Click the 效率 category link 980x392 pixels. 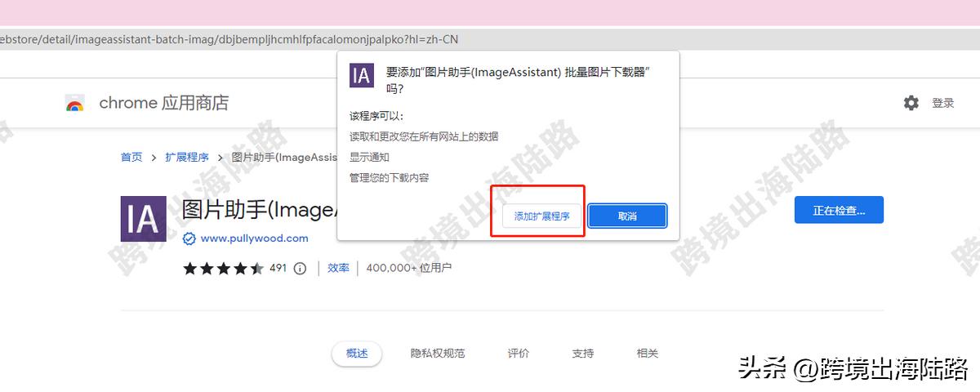tap(338, 268)
